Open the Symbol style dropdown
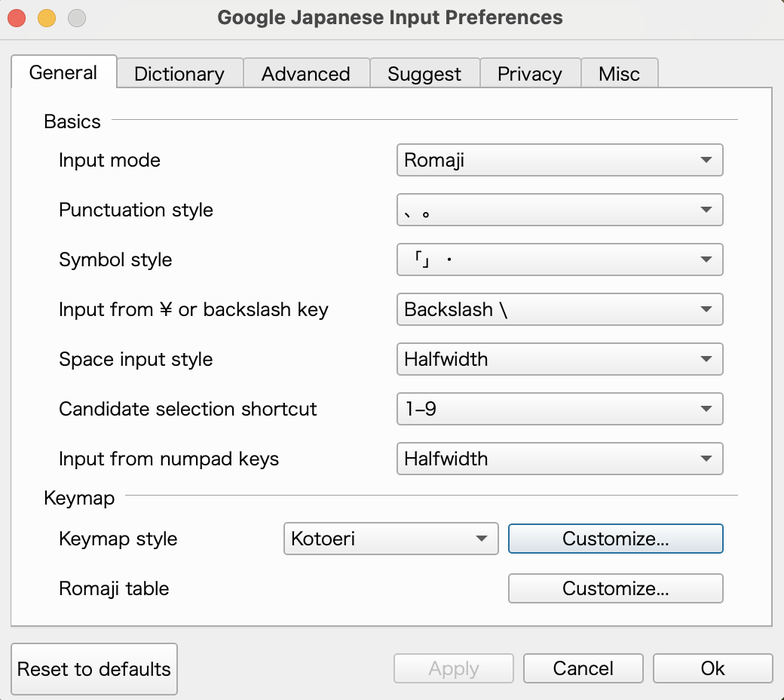The image size is (784, 700). pyautogui.click(x=559, y=259)
